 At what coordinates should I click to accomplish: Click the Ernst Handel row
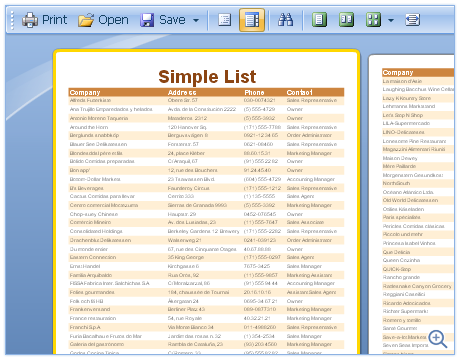point(206,266)
